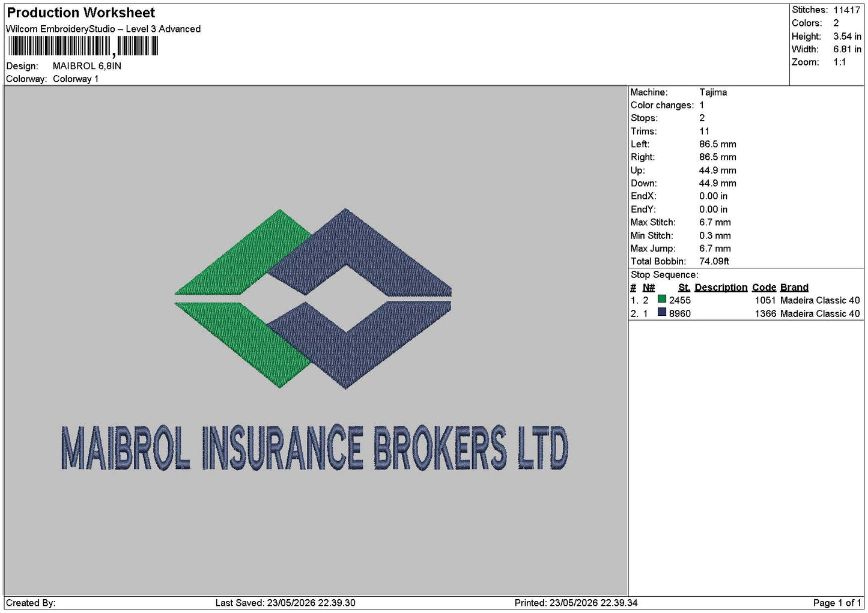Click the Colors value 2 in header
Image resolution: width=868 pixels, height=613 pixels.
tap(836, 23)
